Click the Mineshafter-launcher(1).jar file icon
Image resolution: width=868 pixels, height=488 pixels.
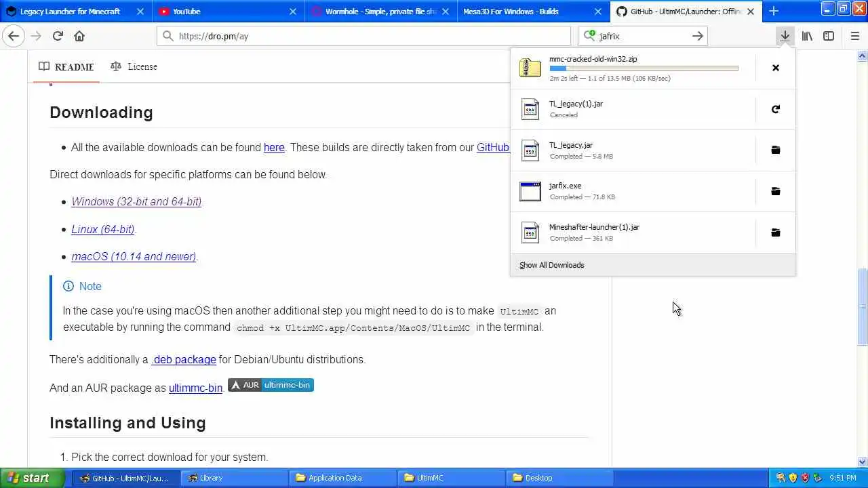530,232
